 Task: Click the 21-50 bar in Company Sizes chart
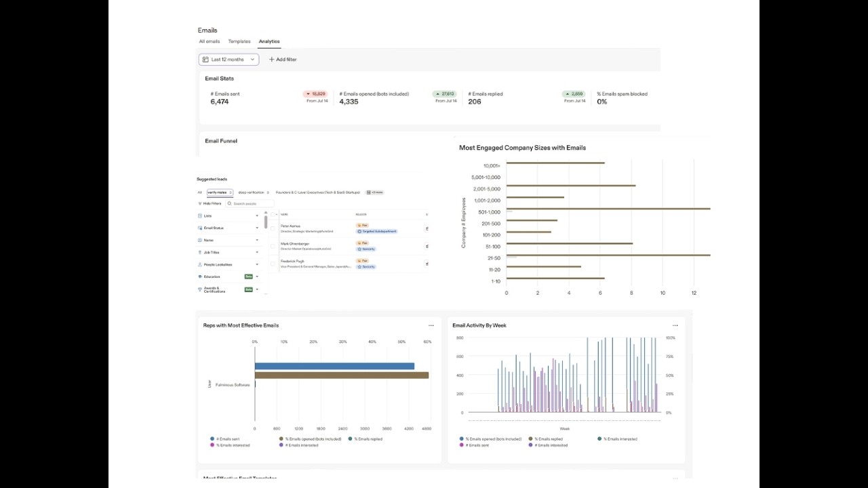608,255
